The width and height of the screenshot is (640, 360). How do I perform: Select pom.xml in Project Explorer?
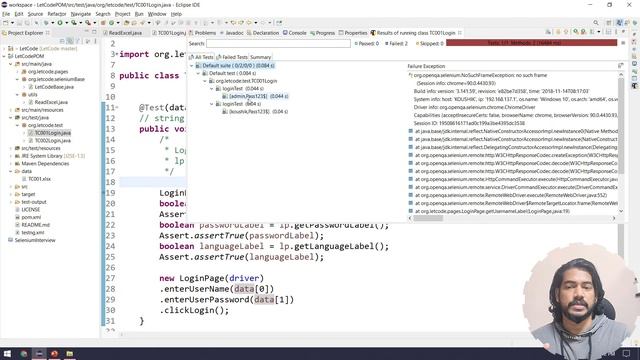31,217
